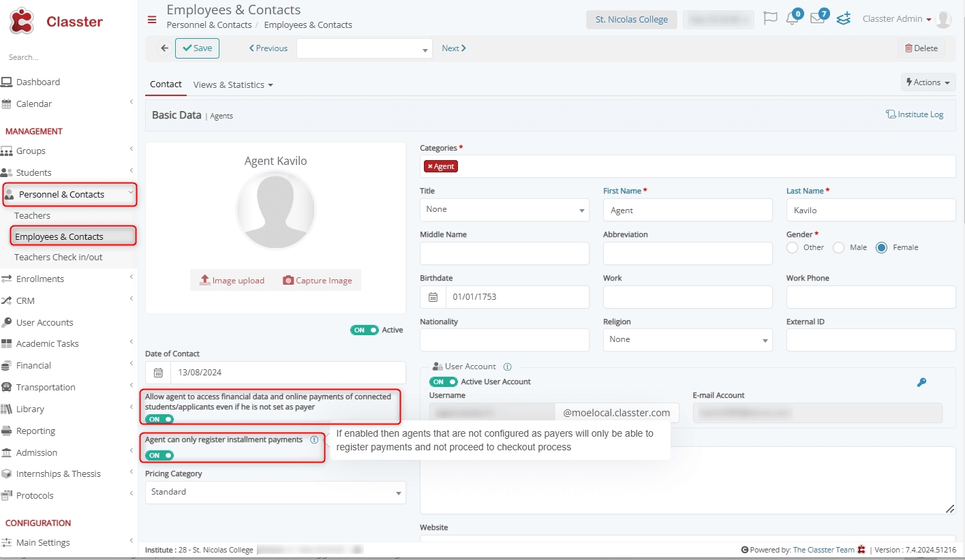Click into the Last Name field

click(871, 210)
